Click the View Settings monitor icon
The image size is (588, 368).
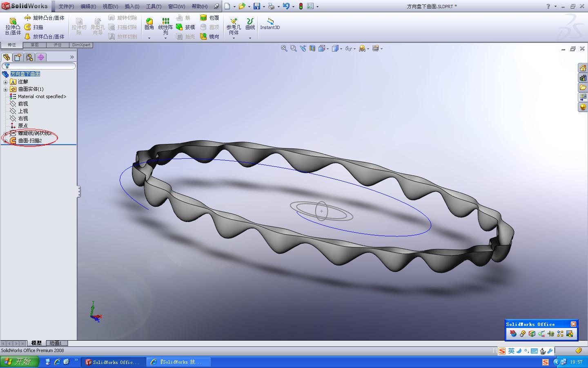pos(375,48)
